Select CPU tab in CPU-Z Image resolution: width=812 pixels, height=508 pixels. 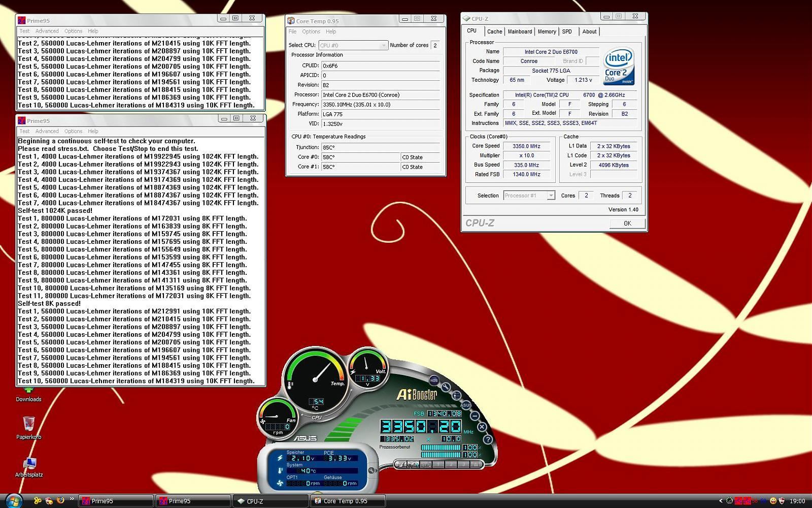[x=472, y=31]
